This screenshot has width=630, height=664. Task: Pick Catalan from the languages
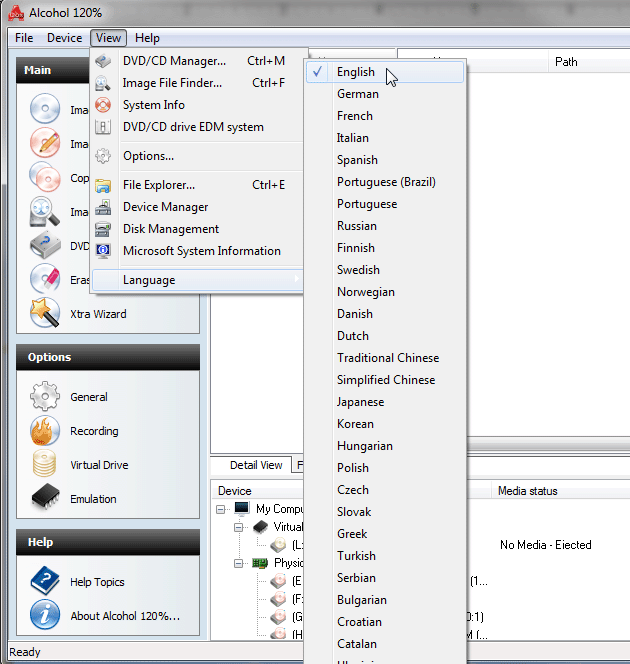[385, 644]
